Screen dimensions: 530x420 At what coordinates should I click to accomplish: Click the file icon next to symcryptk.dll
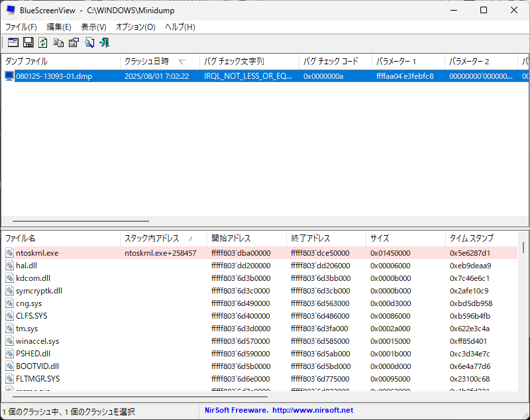[9, 291]
